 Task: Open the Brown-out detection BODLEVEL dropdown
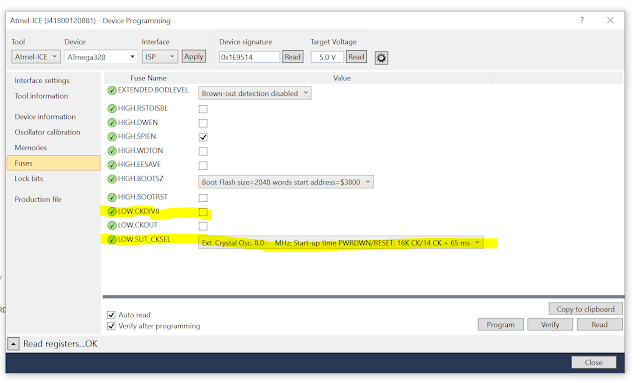[255, 93]
